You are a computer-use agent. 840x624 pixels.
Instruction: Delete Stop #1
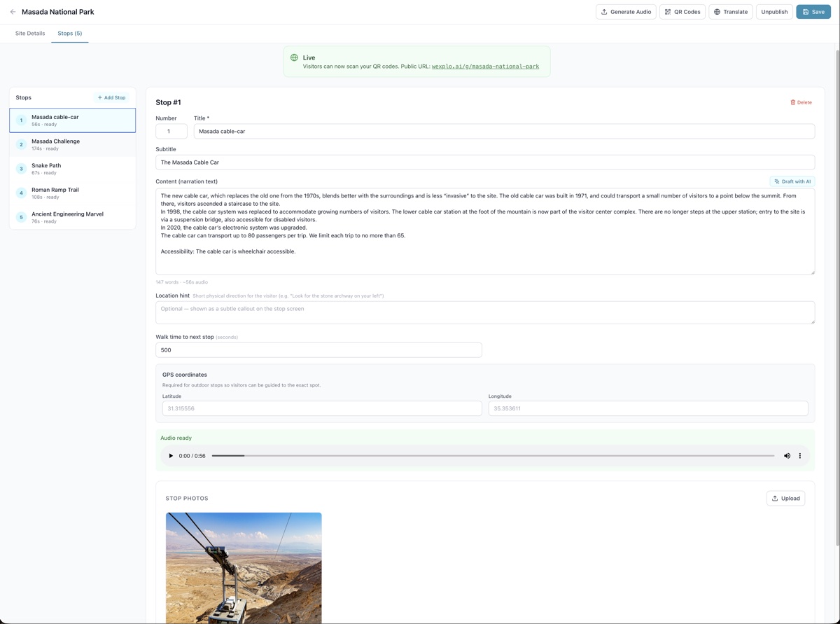[801, 102]
